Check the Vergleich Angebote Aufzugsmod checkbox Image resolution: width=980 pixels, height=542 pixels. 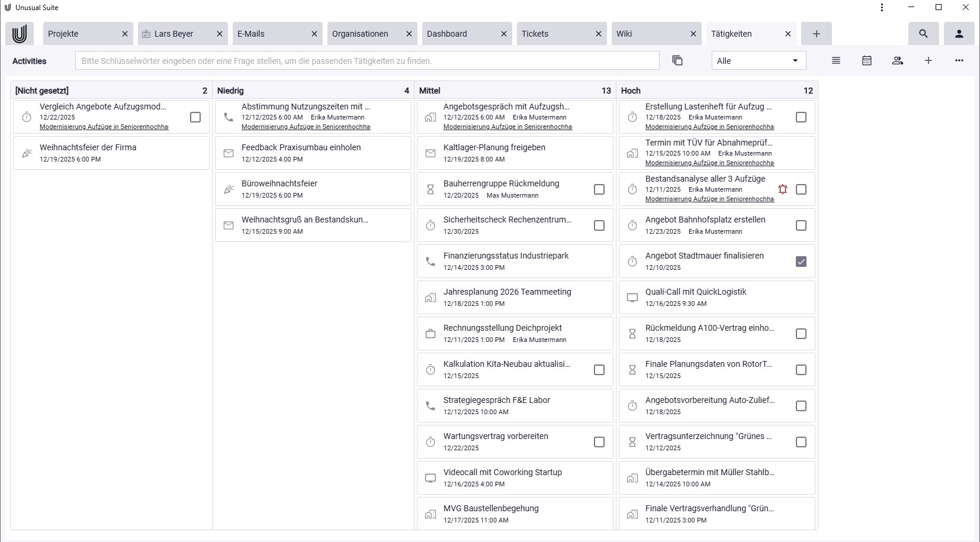click(x=195, y=117)
